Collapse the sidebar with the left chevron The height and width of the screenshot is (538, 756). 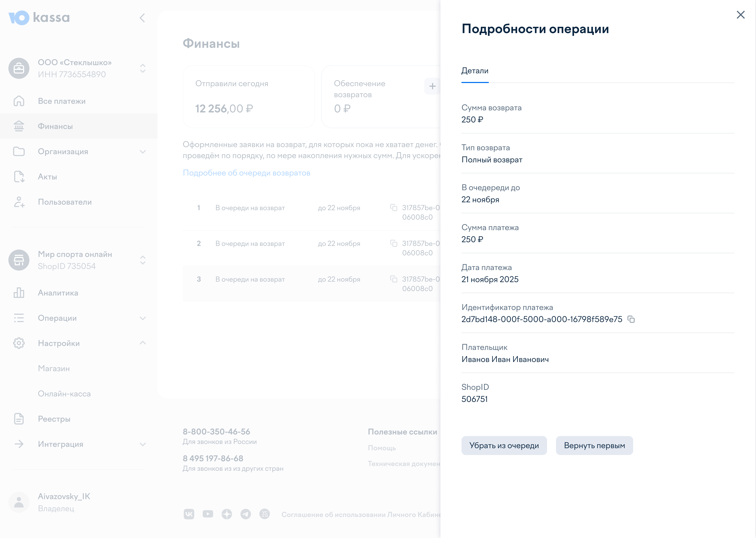[142, 18]
